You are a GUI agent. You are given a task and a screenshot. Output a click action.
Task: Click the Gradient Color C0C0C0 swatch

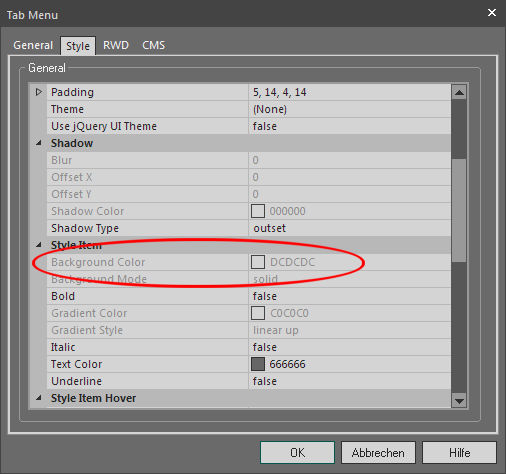[258, 313]
